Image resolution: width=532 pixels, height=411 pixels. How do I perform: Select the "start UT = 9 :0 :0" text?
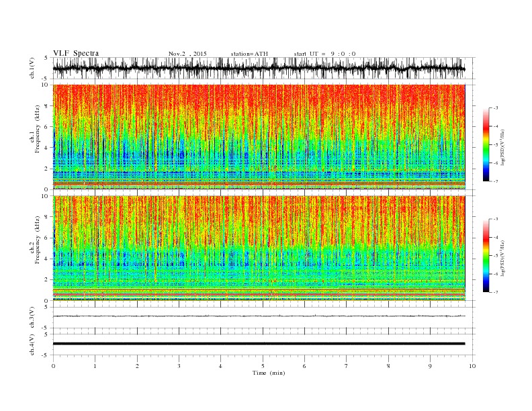(324, 54)
